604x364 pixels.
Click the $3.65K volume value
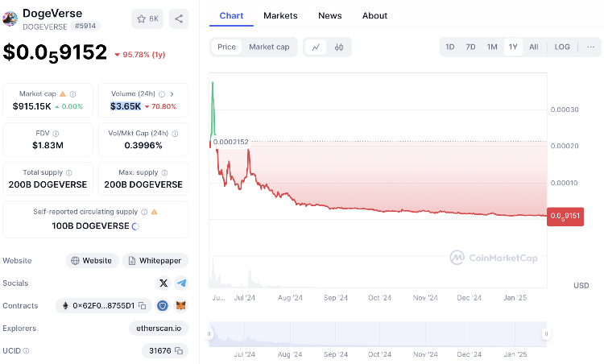[x=126, y=106]
